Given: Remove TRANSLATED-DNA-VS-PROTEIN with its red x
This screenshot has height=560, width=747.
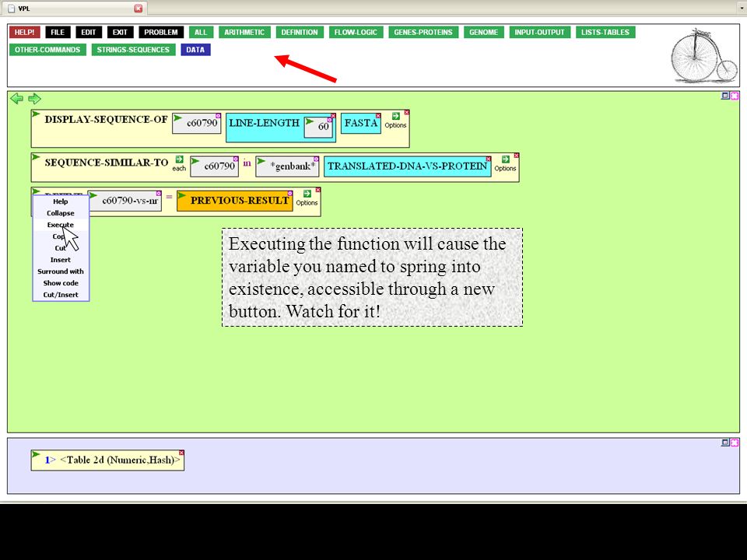Looking at the screenshot, I should 489,159.
